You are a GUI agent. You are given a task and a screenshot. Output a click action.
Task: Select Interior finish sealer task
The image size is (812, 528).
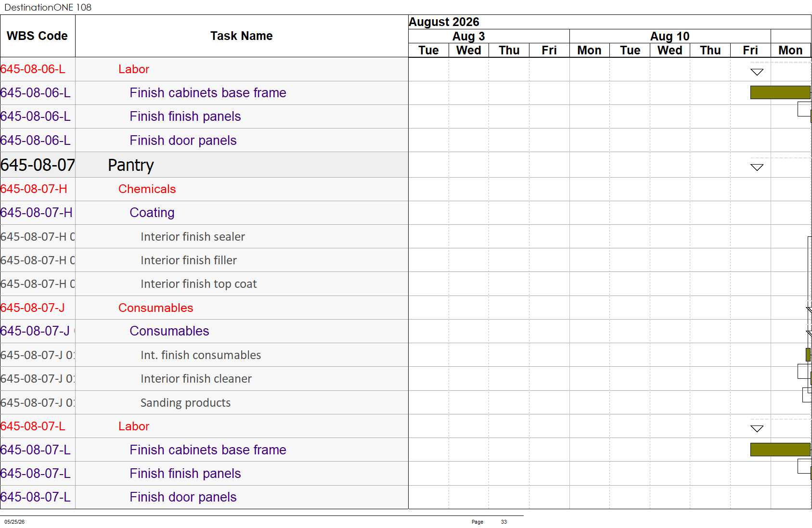click(193, 237)
